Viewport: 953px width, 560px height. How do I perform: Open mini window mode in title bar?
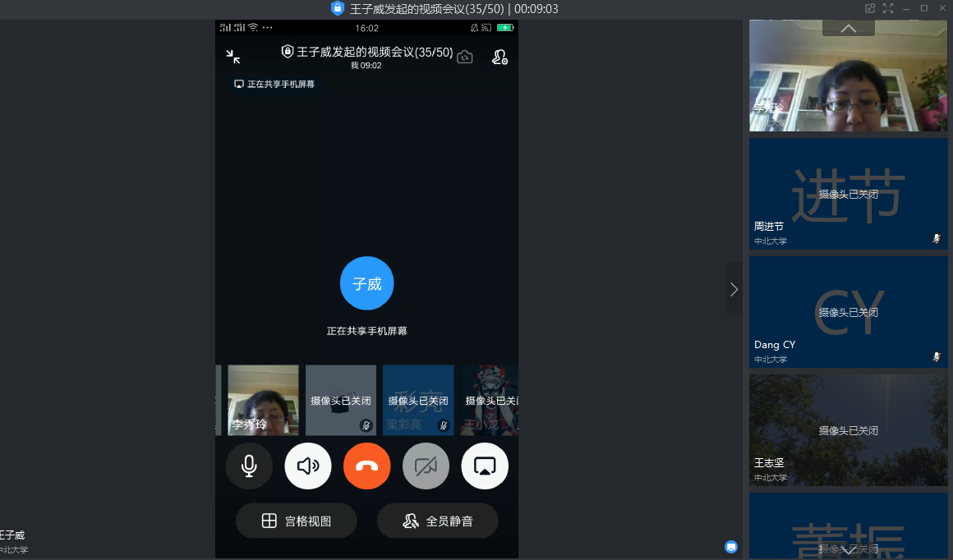pyautogui.click(x=870, y=8)
